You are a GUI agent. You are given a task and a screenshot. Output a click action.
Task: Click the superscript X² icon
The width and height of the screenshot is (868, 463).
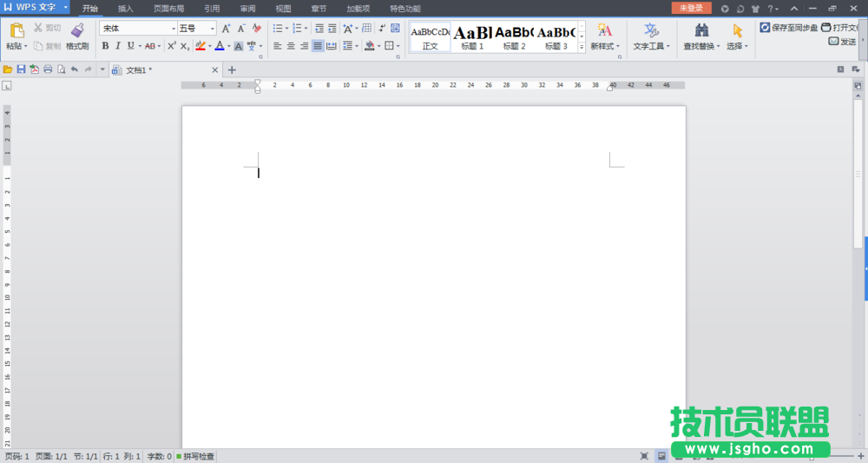coord(172,46)
